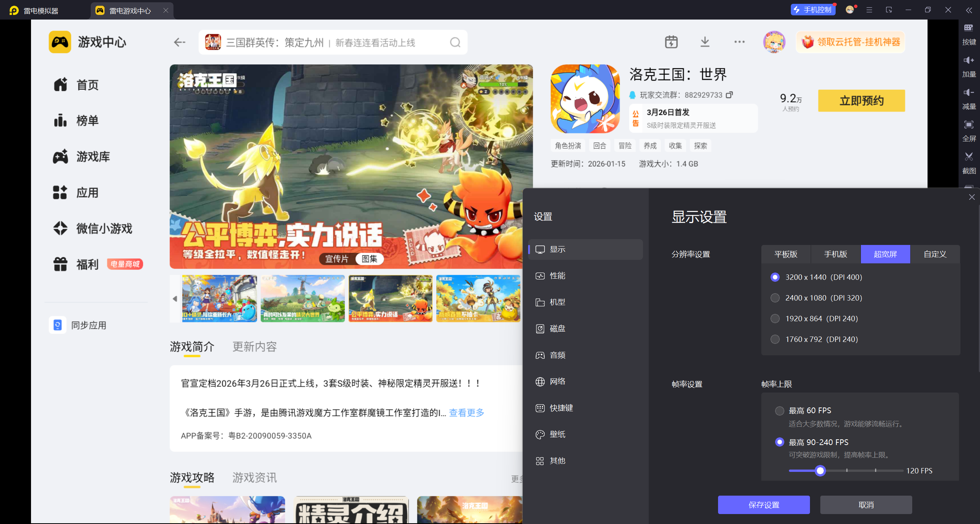Open the calendar reservation icon
980x524 pixels.
coord(671,42)
